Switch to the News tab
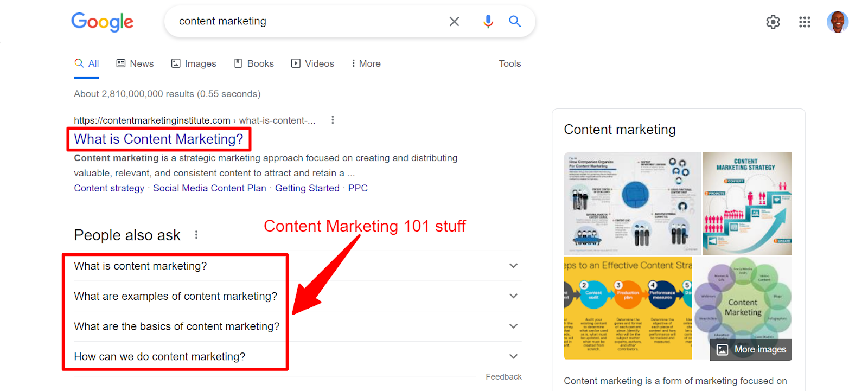The width and height of the screenshot is (868, 391). coord(135,63)
